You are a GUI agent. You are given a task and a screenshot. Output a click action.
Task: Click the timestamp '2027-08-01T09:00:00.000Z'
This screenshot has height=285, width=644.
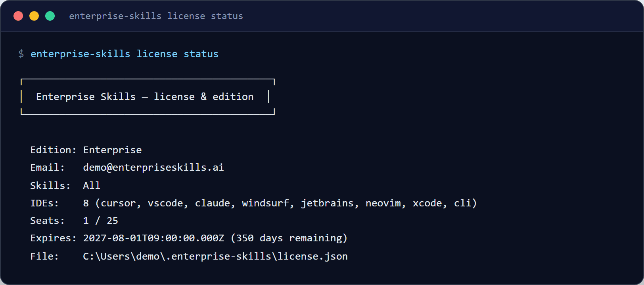click(x=154, y=238)
